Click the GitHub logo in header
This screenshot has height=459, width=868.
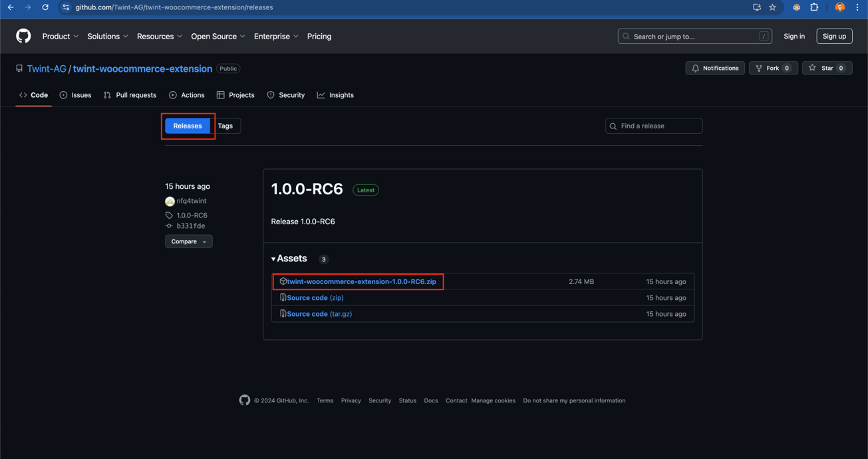pos(23,36)
